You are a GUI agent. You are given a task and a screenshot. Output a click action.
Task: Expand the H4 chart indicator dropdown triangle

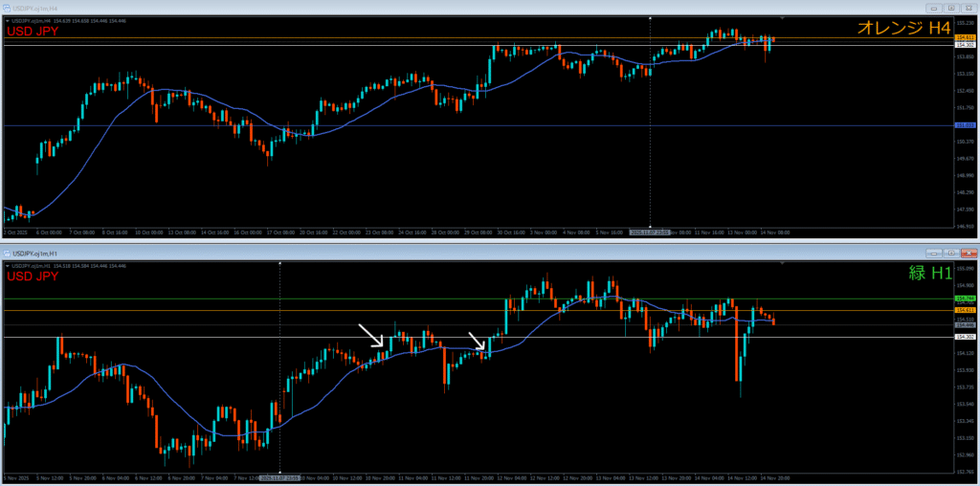click(7, 21)
